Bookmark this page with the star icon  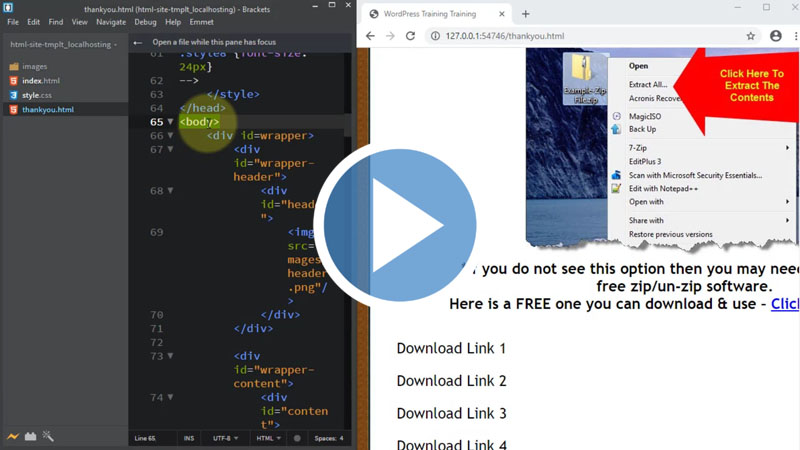(x=750, y=36)
